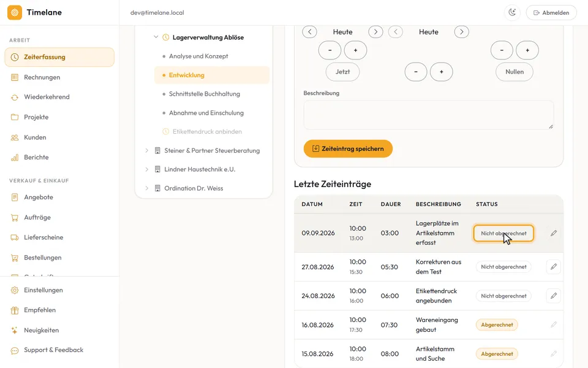Open Zeiterfassung in the sidebar
This screenshot has height=368, width=588.
(x=59, y=57)
